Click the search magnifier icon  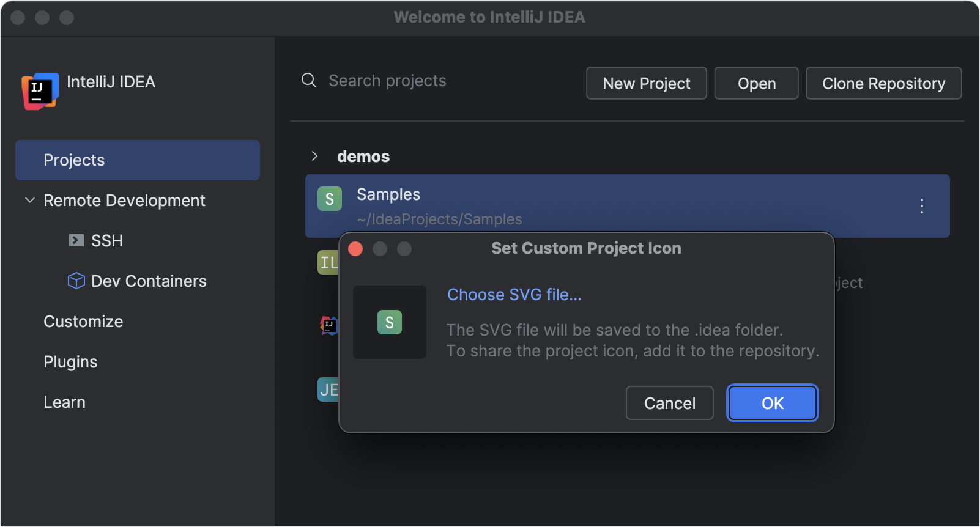pyautogui.click(x=308, y=80)
